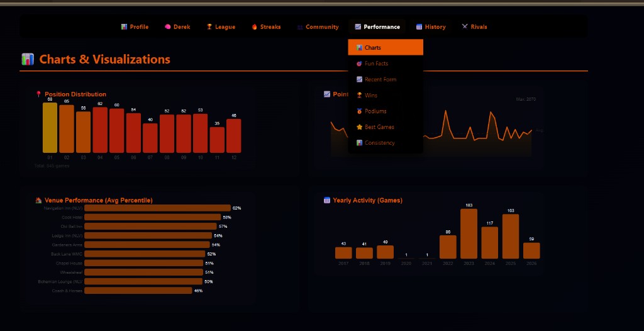Screen dimensions: 644x331
Task: Click the 'Back Lane WMC' venue label
Action: (67, 254)
